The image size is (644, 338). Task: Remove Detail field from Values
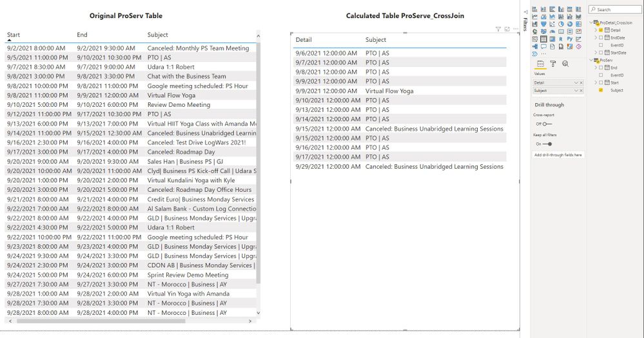pyautogui.click(x=582, y=82)
